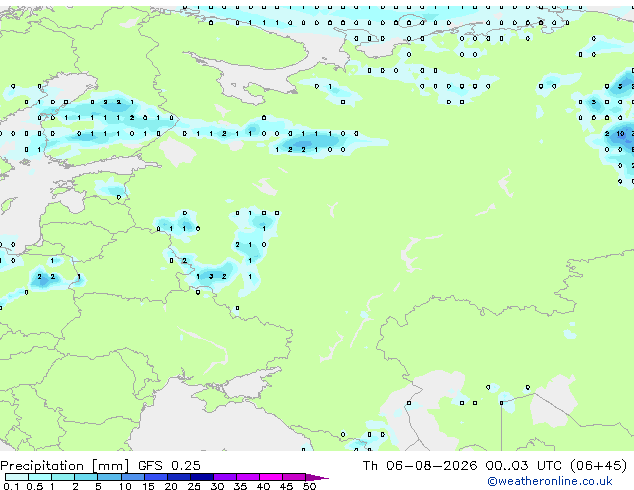
Task: Click the 'GFS 0.25' model label
Action: (x=169, y=466)
